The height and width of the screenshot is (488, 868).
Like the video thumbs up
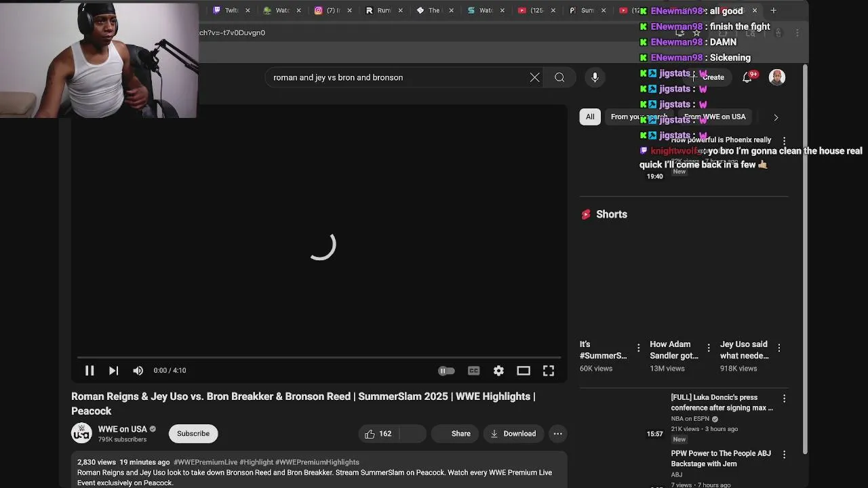[378, 434]
